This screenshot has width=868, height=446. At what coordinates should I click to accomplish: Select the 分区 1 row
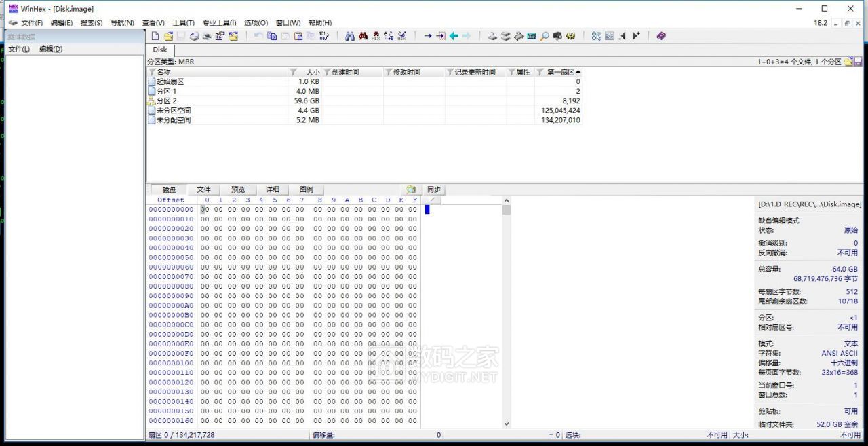pyautogui.click(x=363, y=91)
